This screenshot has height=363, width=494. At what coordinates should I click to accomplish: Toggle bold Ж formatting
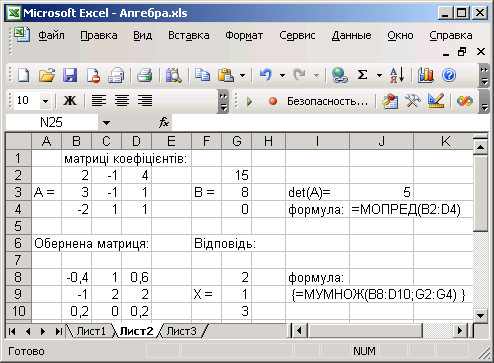tap(70, 100)
